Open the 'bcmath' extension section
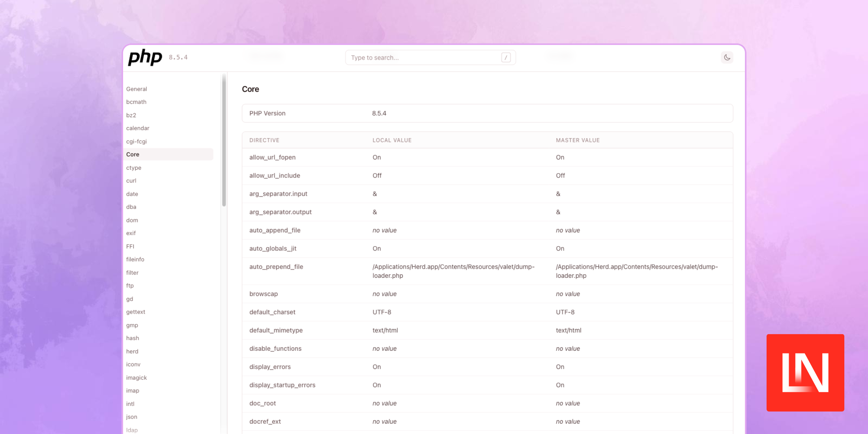Screen dimensions: 868x434 (x=136, y=102)
